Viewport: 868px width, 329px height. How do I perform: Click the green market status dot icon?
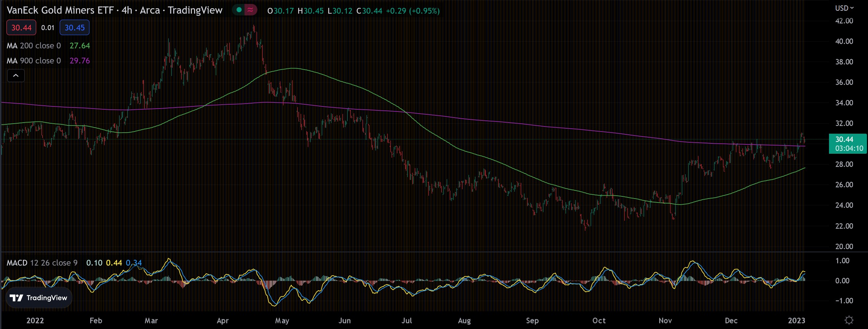click(239, 10)
